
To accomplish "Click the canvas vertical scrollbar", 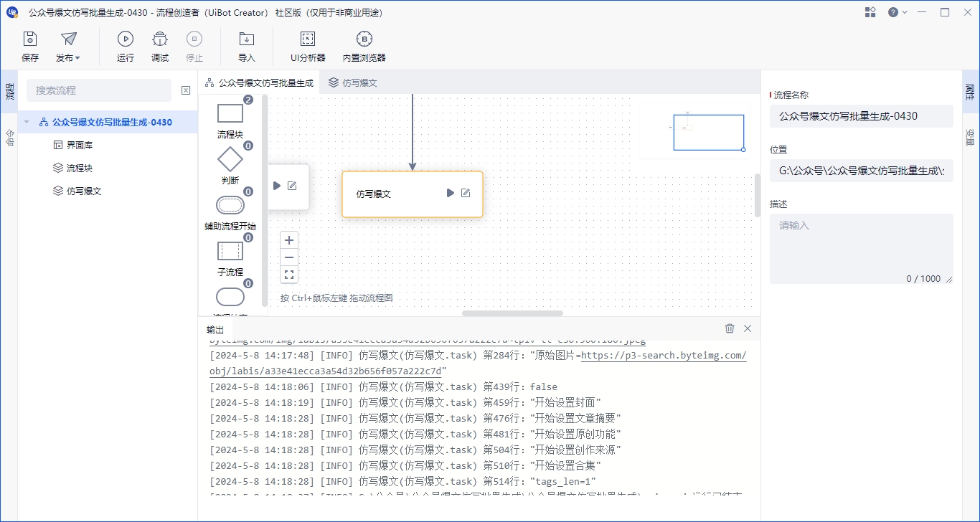I will pos(757,195).
